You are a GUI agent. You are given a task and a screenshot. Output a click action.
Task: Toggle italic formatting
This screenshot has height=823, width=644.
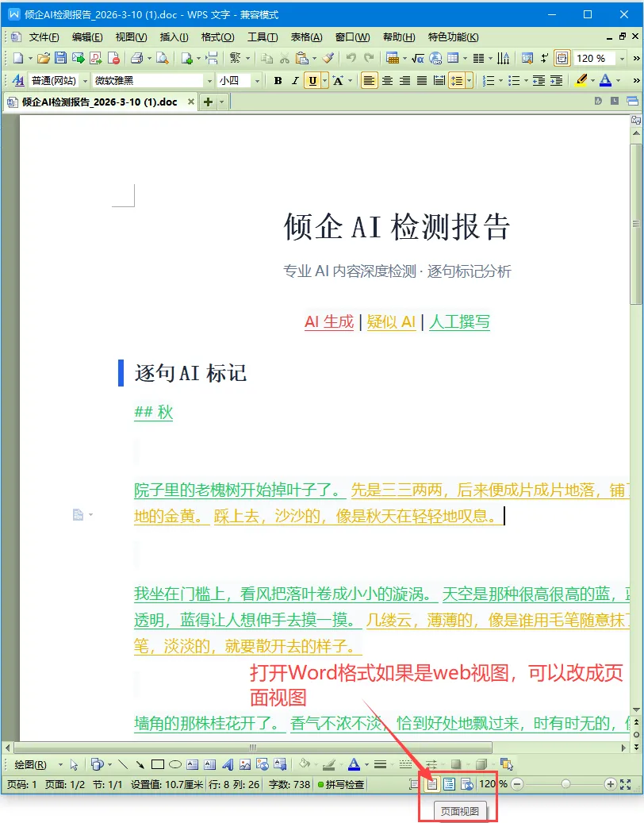(294, 80)
